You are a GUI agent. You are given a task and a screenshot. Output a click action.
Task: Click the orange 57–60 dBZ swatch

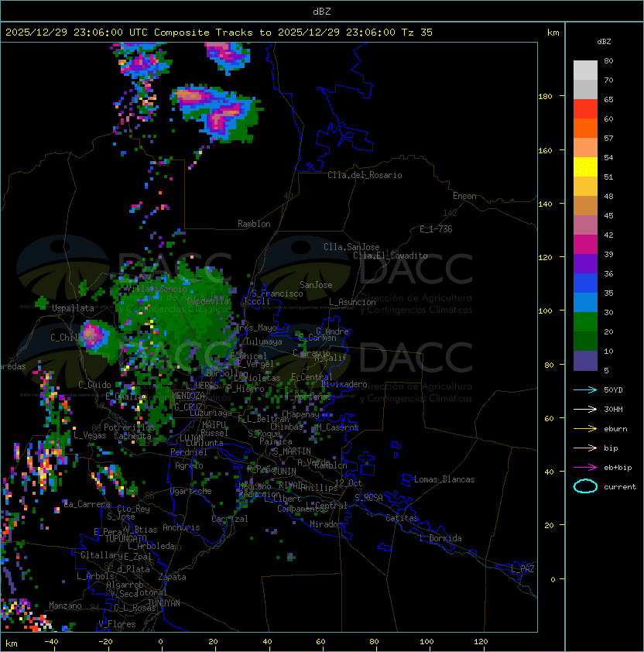585,128
